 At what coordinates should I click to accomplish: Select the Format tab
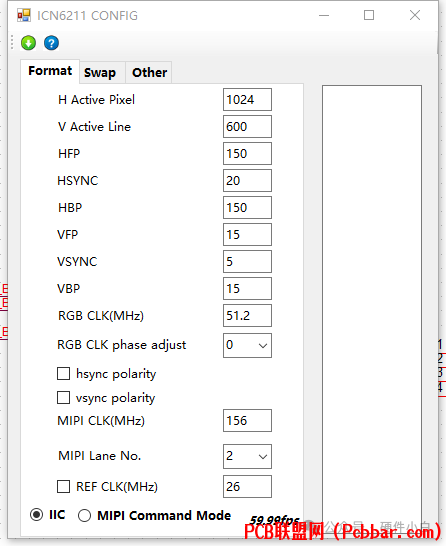pyautogui.click(x=50, y=71)
